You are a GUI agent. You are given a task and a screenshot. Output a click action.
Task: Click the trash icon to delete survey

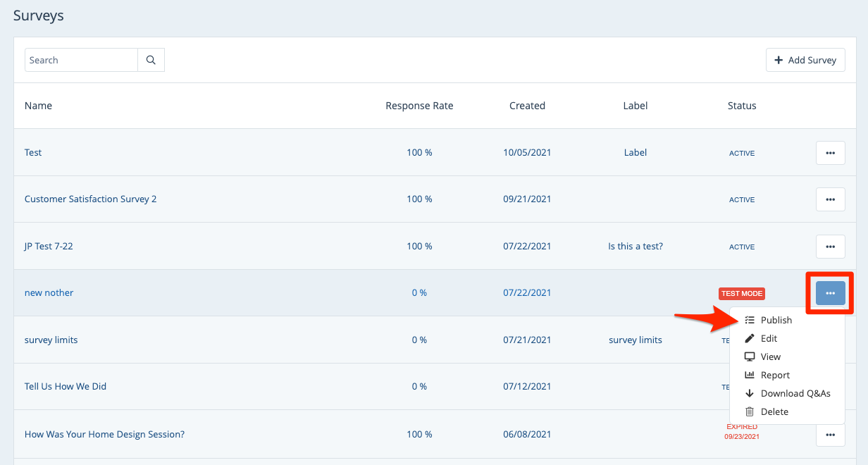pyautogui.click(x=750, y=411)
